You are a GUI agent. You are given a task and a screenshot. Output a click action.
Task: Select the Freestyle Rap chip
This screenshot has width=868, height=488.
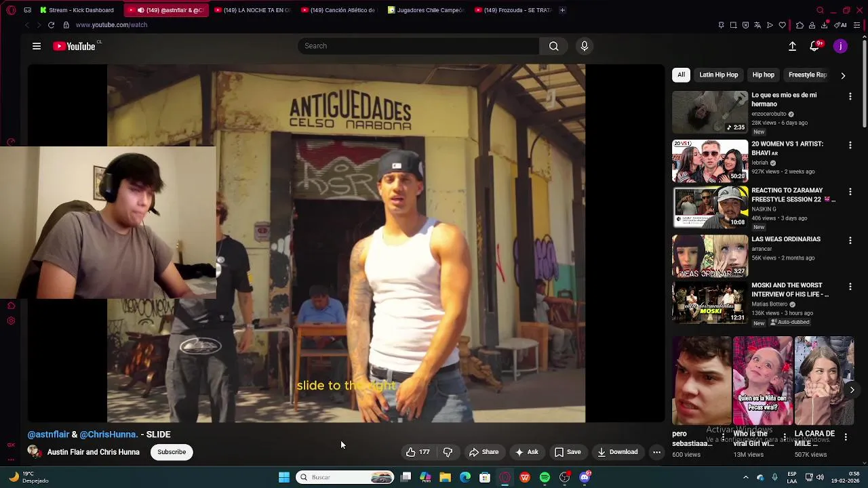tap(807, 75)
